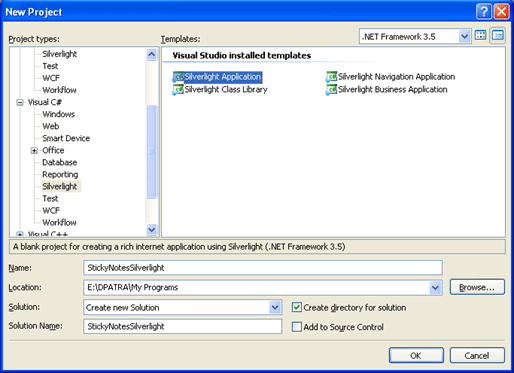Image resolution: width=514 pixels, height=373 pixels.
Task: Expand the Visual C++ tree node
Action: (20, 234)
